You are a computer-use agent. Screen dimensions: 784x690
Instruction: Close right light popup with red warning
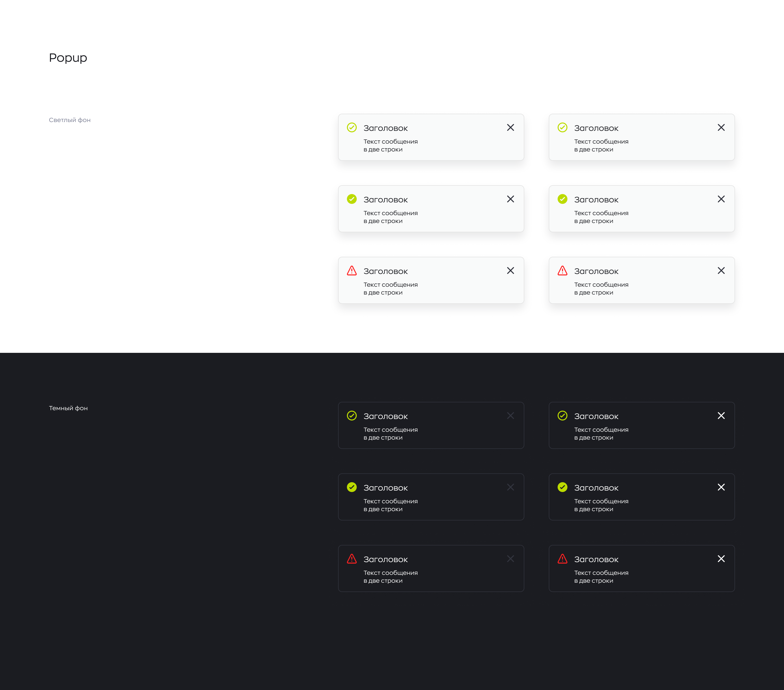point(721,271)
